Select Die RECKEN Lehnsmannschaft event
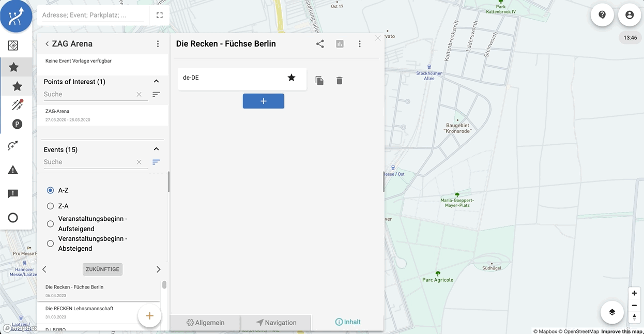The image size is (644, 334). click(x=99, y=312)
